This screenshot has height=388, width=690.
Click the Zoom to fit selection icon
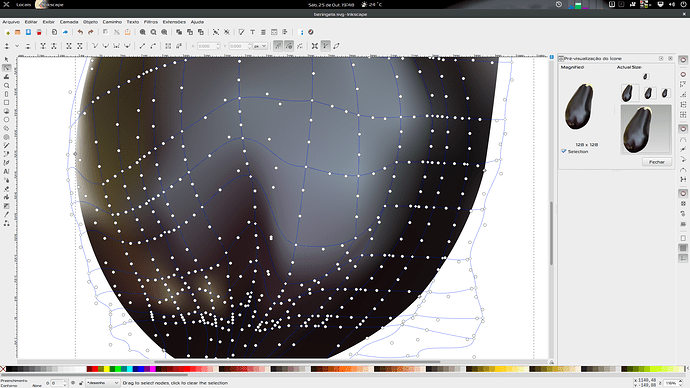[143, 32]
